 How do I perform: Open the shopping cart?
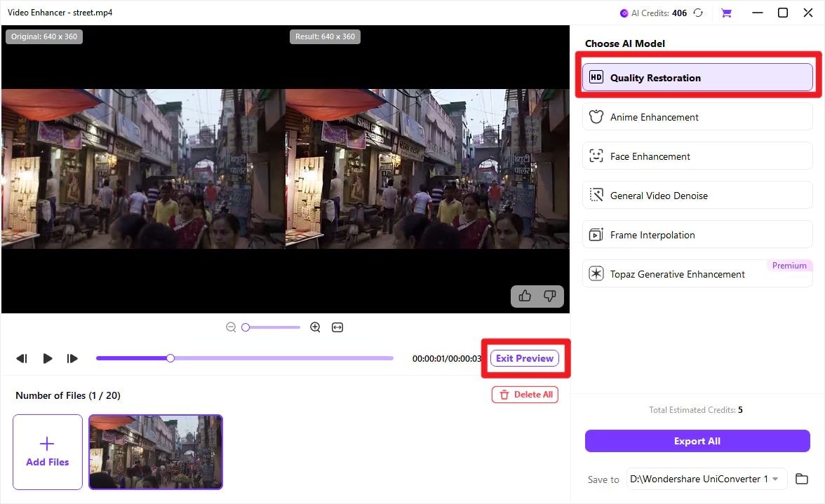pos(727,13)
